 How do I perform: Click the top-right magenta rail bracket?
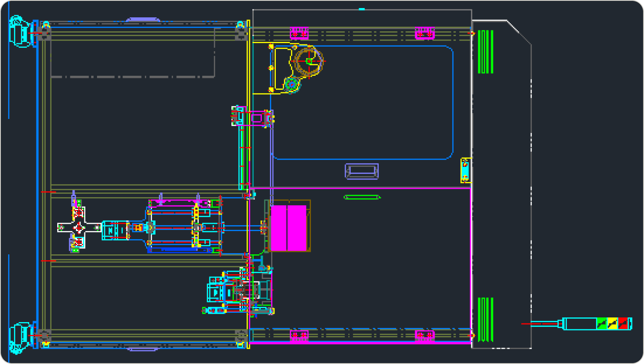(x=425, y=33)
